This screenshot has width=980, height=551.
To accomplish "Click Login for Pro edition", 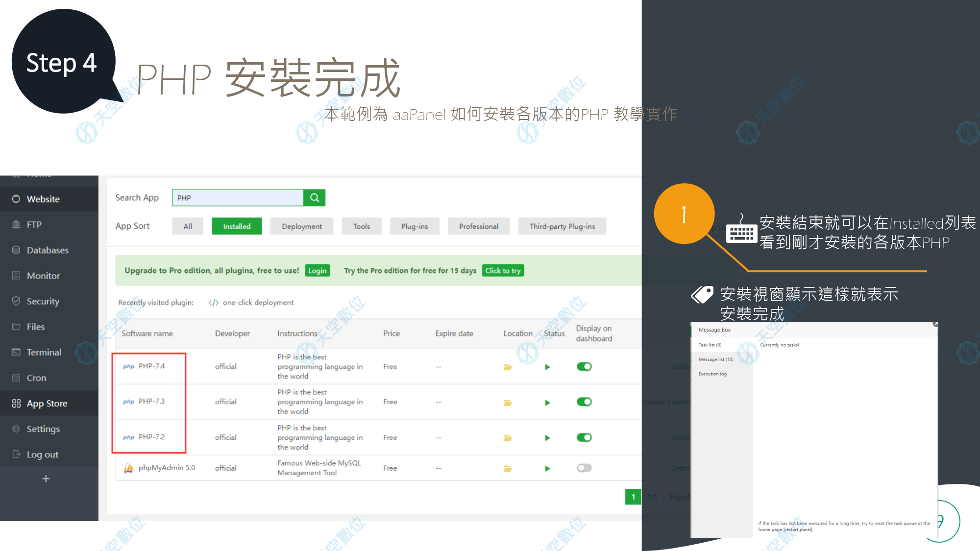I will coord(317,270).
